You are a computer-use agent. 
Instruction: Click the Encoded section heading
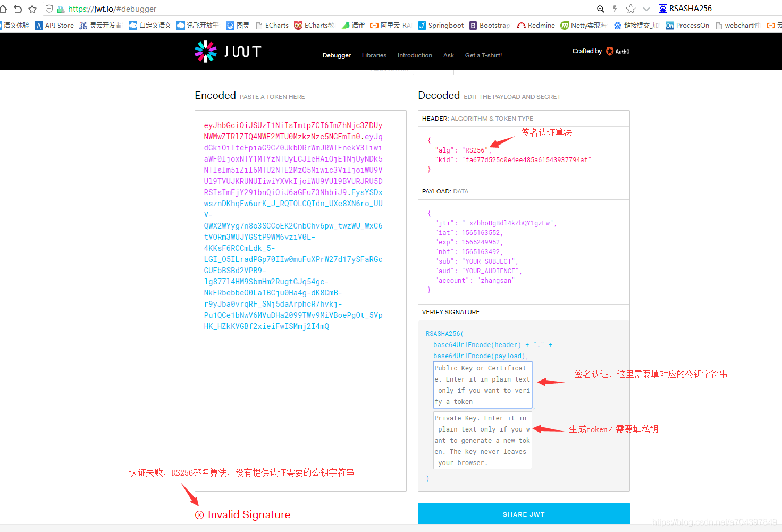[x=215, y=95]
